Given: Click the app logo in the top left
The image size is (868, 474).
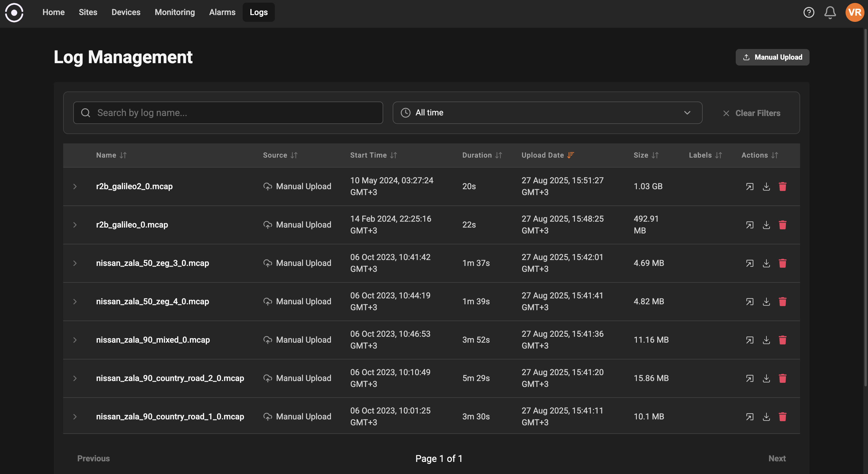Looking at the screenshot, I should (x=14, y=12).
